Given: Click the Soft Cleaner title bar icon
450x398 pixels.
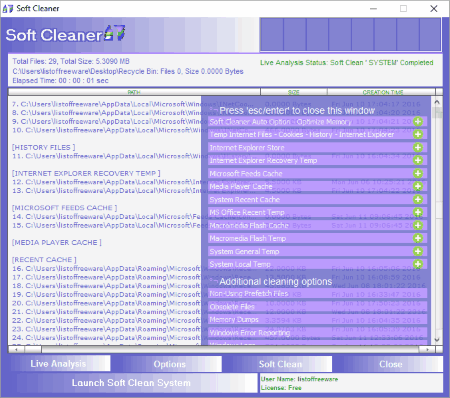Looking at the screenshot, I should point(8,8).
